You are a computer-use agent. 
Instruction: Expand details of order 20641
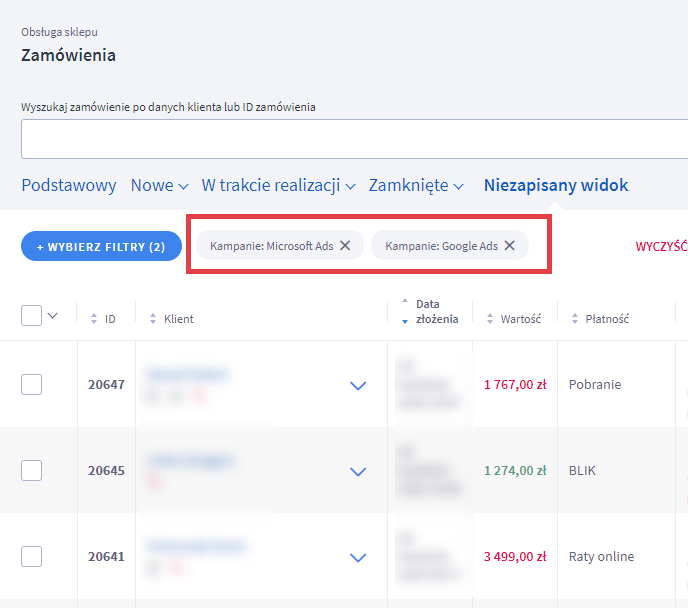click(x=358, y=557)
